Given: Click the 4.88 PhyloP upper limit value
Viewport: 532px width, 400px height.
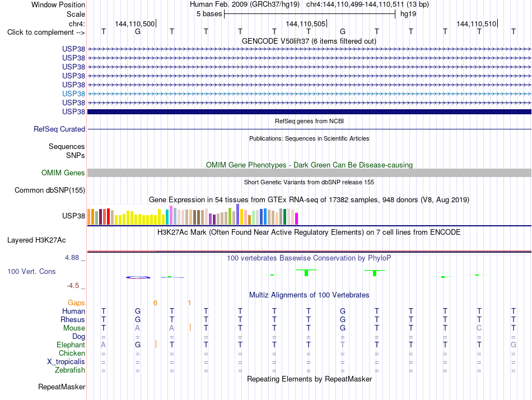Looking at the screenshot, I should click(x=72, y=258).
